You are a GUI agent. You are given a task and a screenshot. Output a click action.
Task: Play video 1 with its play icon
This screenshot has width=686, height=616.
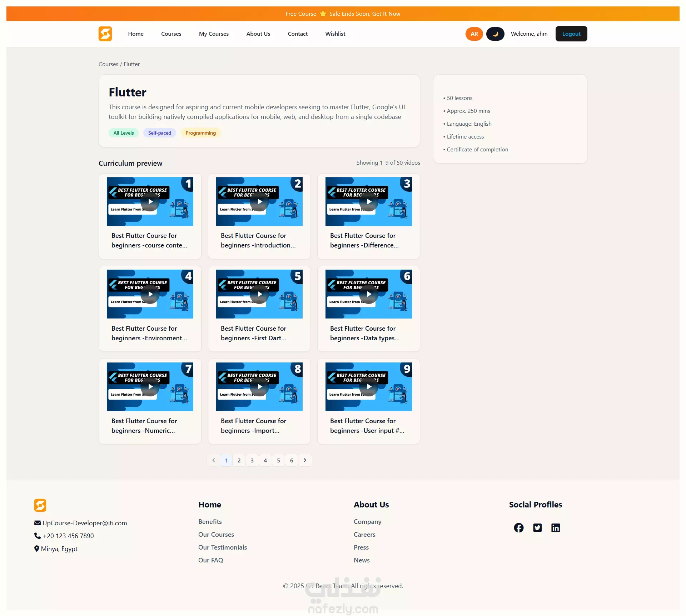click(150, 201)
